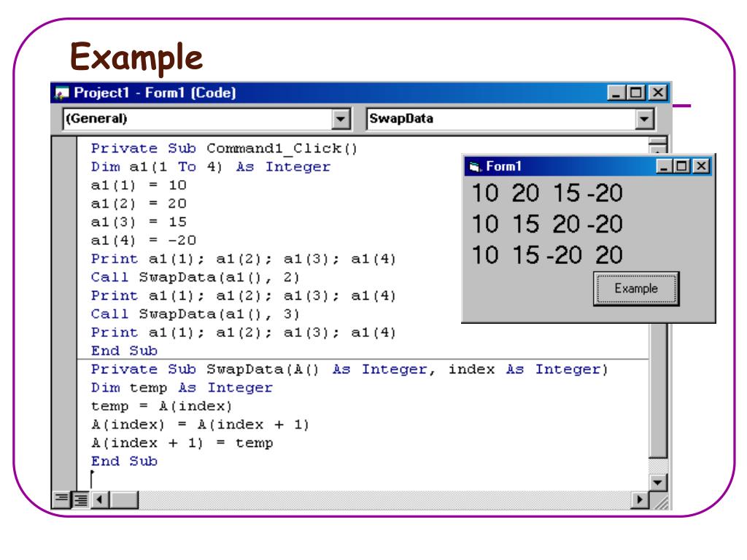Image resolution: width=747 pixels, height=560 pixels.
Task: Click the line 'A(index) = A(index + 1)'
Action: [x=200, y=425]
